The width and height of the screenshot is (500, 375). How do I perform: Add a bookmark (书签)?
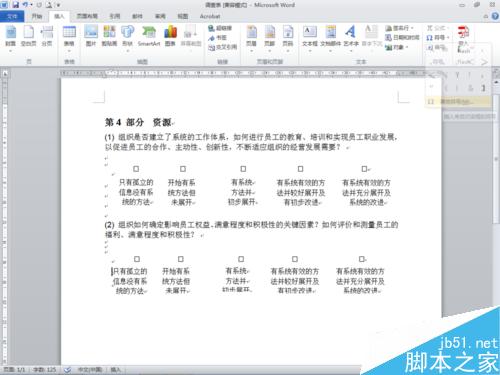tap(217, 38)
